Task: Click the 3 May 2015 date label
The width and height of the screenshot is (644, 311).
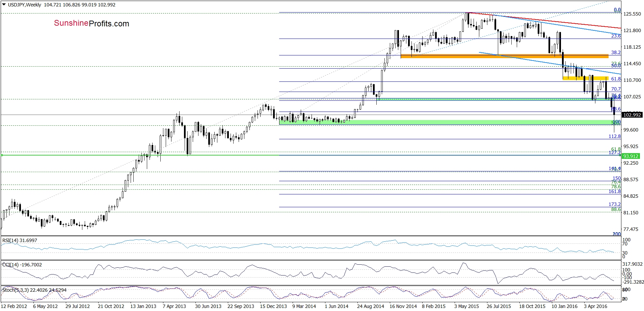Action: (x=466, y=306)
